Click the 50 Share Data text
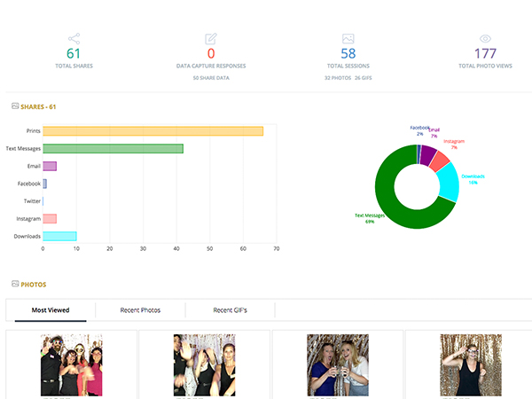 click(x=211, y=78)
